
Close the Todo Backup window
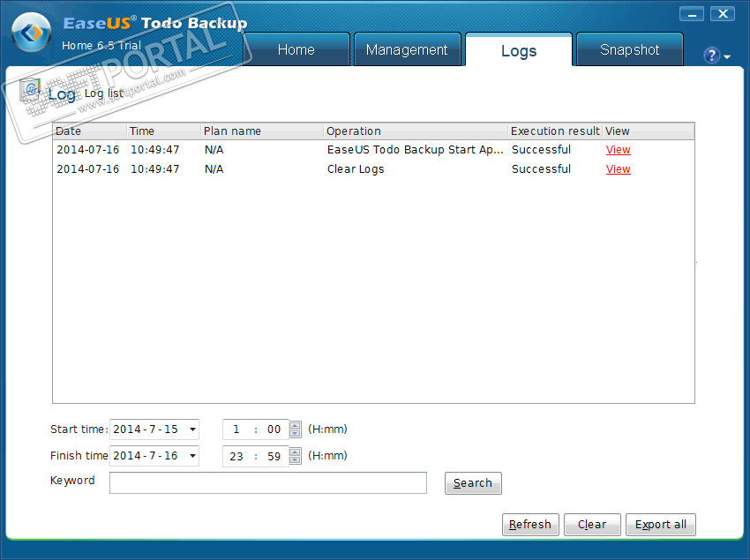pos(723,14)
